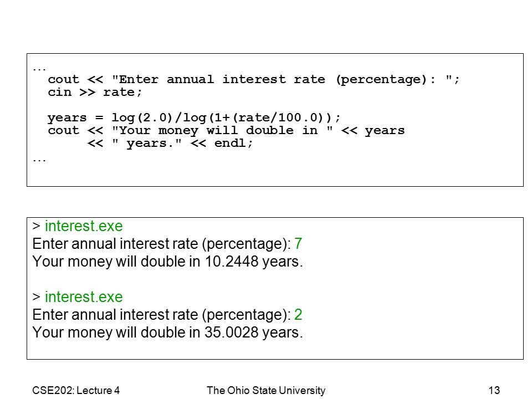Screen dimensions: 532x399
Task: Click the 'years = log(2.0)' formula line
Action: click(x=194, y=117)
